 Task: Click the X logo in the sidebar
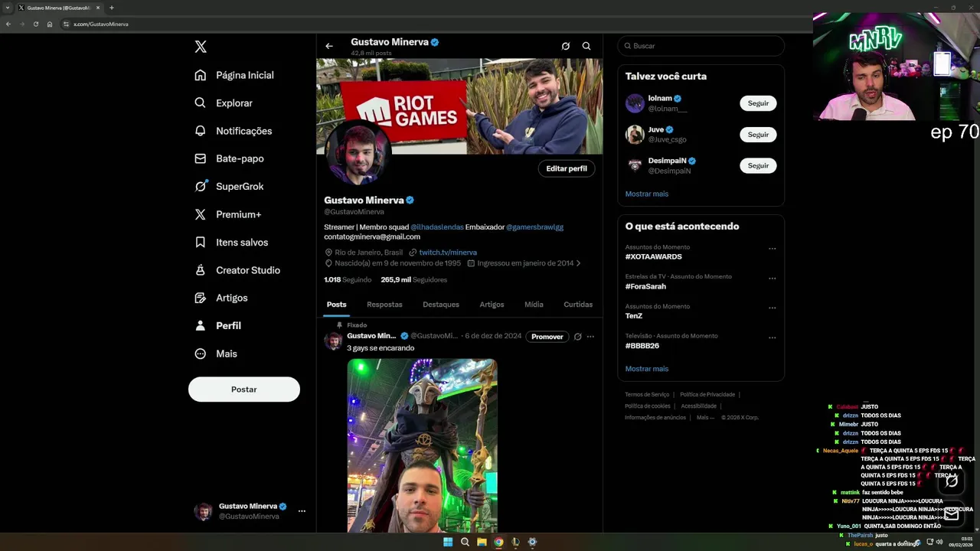tap(201, 47)
